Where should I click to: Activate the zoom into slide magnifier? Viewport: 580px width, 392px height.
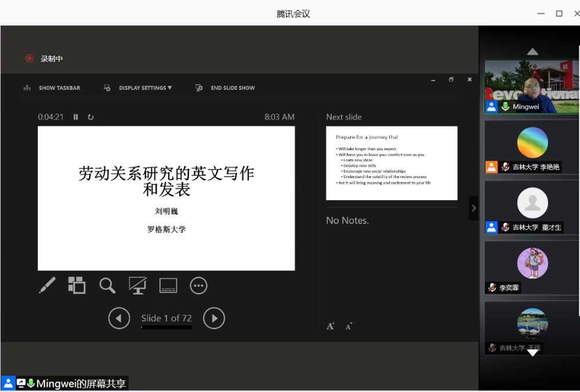(107, 285)
